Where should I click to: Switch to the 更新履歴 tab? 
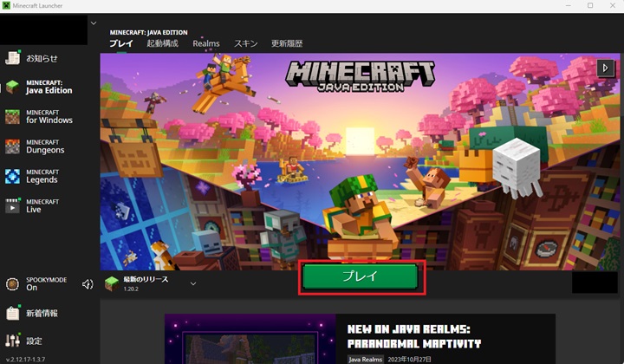point(287,43)
